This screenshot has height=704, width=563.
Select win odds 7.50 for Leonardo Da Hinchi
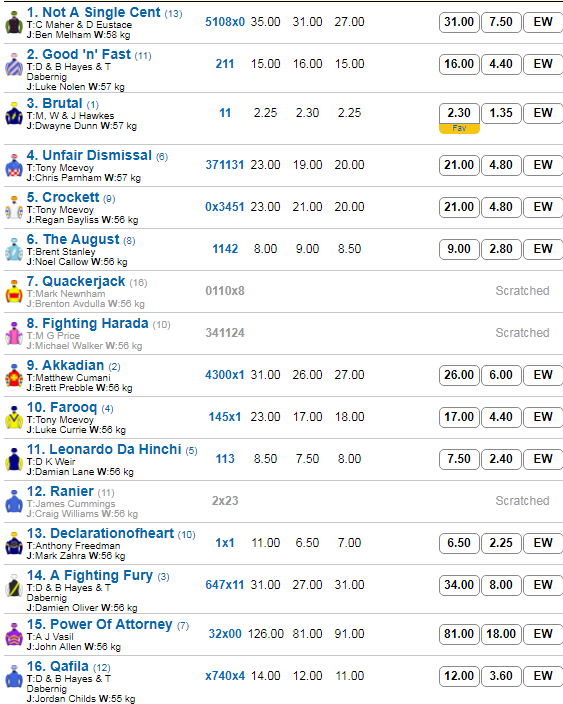click(x=459, y=459)
